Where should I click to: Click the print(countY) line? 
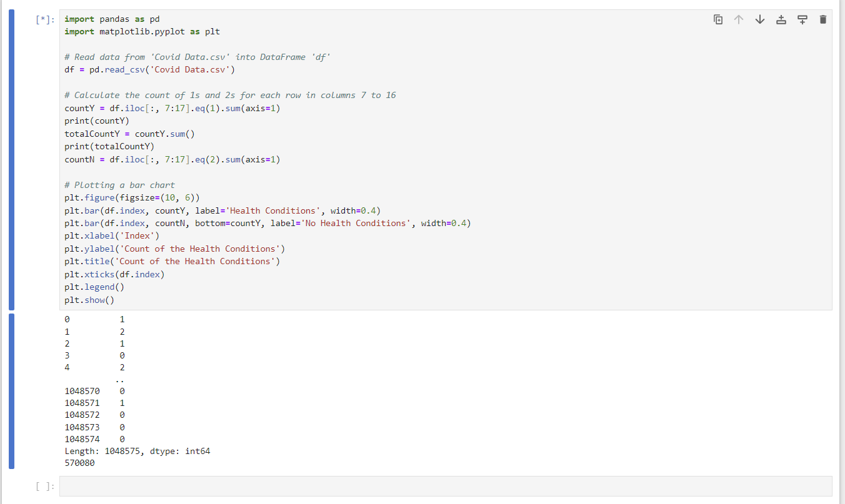click(97, 121)
